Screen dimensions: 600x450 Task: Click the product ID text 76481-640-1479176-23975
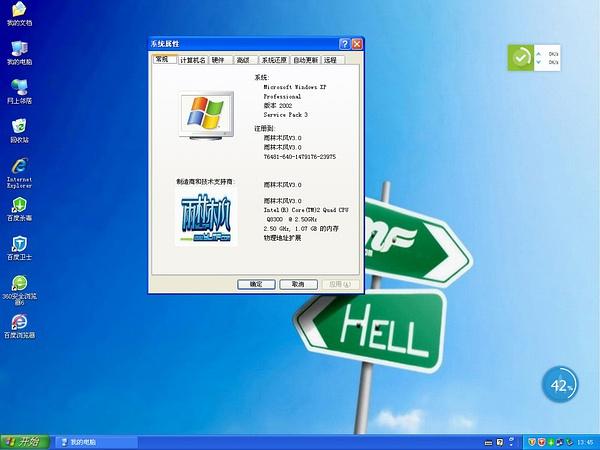click(300, 157)
